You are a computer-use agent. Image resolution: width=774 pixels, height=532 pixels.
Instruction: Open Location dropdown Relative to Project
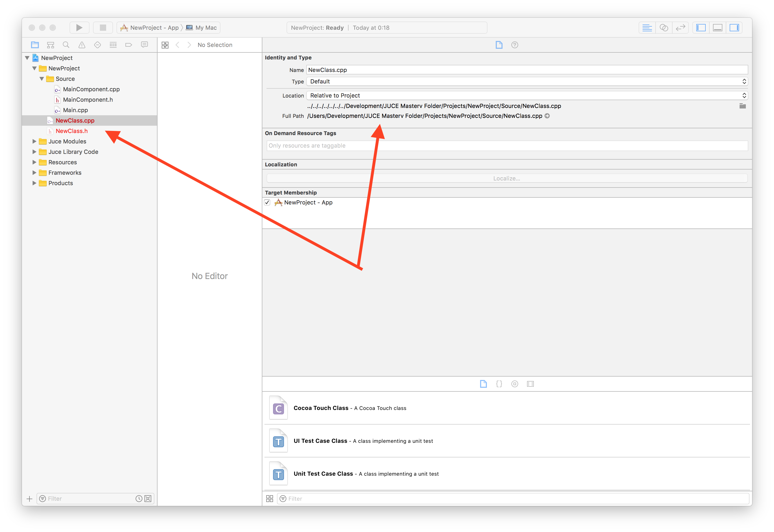(x=527, y=95)
